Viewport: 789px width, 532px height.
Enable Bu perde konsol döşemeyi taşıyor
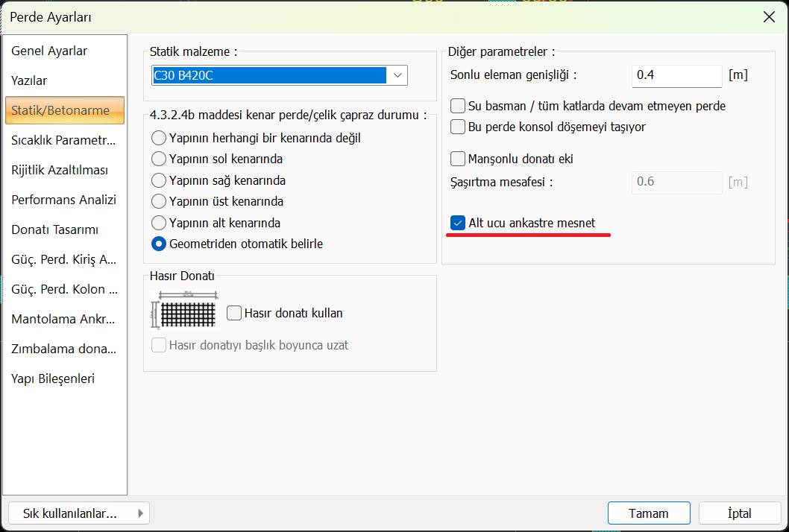pyautogui.click(x=458, y=127)
